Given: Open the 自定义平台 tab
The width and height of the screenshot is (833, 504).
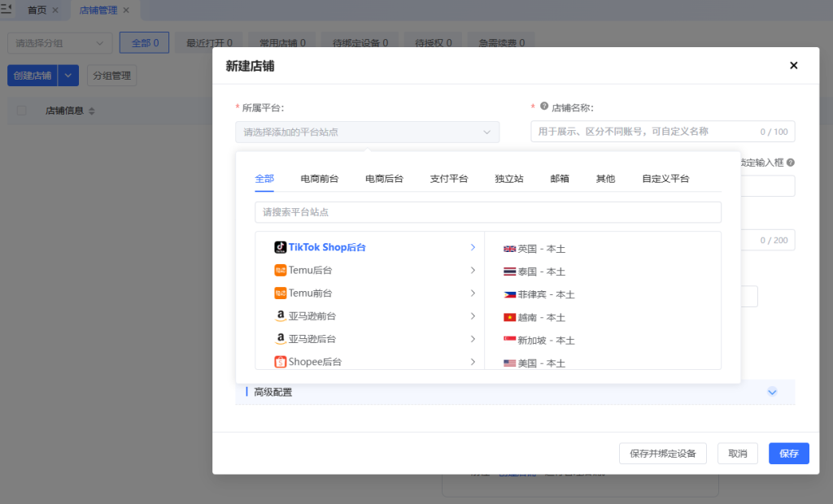Looking at the screenshot, I should tap(665, 179).
